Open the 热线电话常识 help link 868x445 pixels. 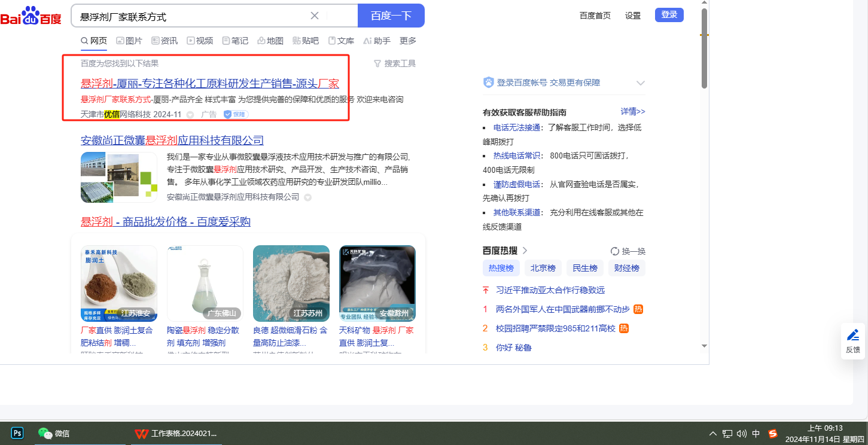pyautogui.click(x=517, y=156)
